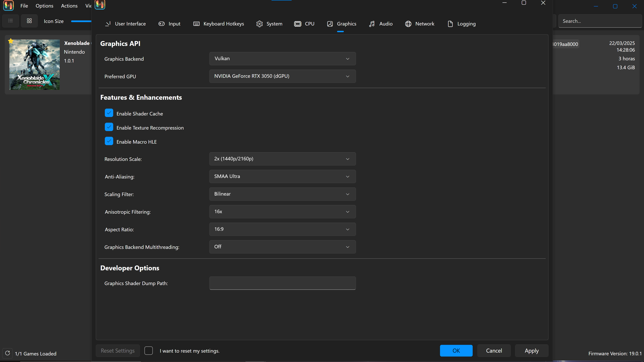This screenshot has height=362, width=644.
Task: Maximize the main Ryujinx window
Action: (615, 6)
